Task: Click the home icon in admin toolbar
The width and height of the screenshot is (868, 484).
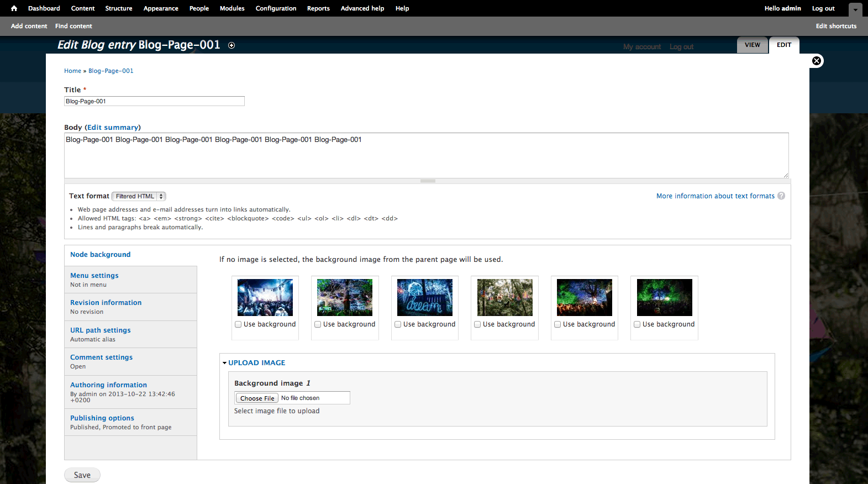Action: 14,8
